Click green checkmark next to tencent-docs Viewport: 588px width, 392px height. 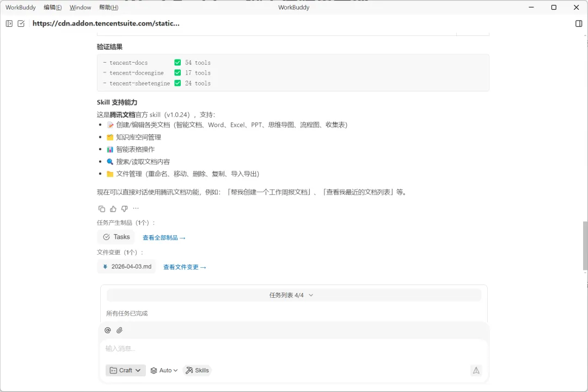(x=177, y=62)
